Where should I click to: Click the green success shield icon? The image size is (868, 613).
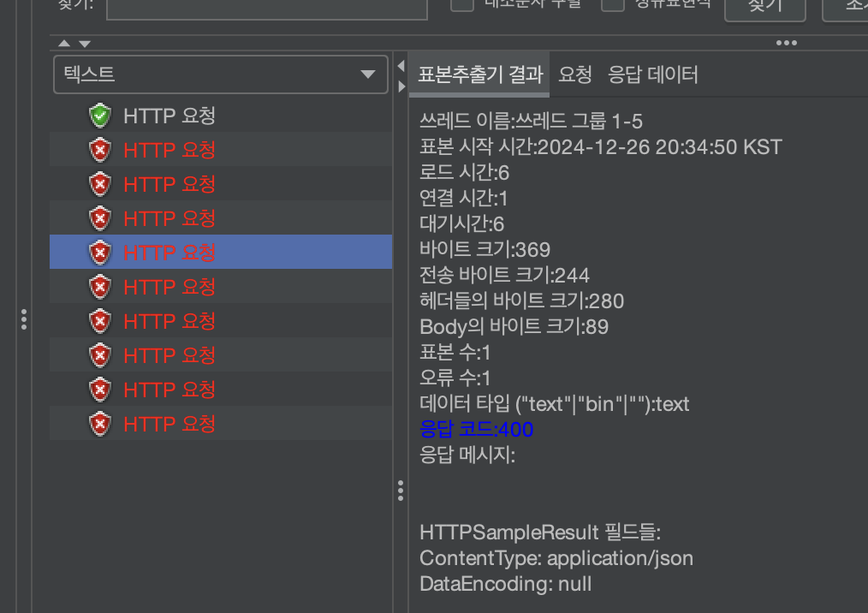click(x=100, y=116)
